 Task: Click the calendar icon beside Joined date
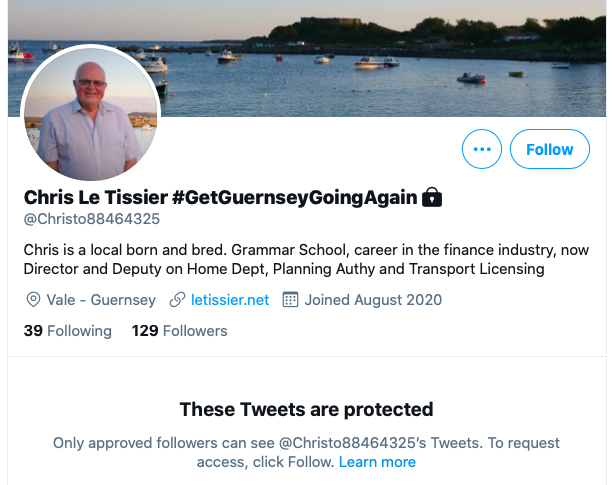[x=290, y=300]
